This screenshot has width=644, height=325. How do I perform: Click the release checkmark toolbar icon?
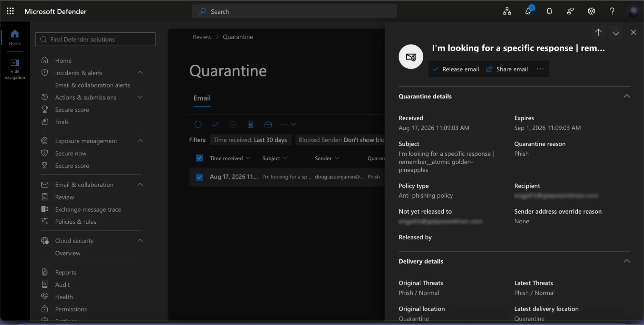click(216, 124)
